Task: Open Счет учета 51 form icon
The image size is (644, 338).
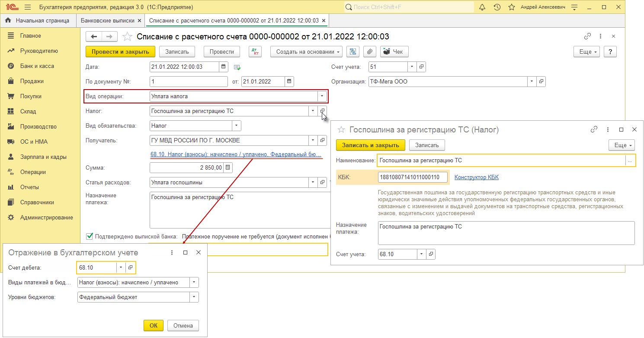Action: [x=422, y=67]
